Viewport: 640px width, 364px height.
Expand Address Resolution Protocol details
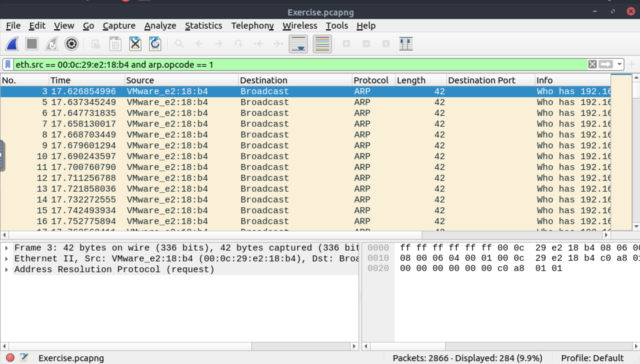[x=6, y=270]
